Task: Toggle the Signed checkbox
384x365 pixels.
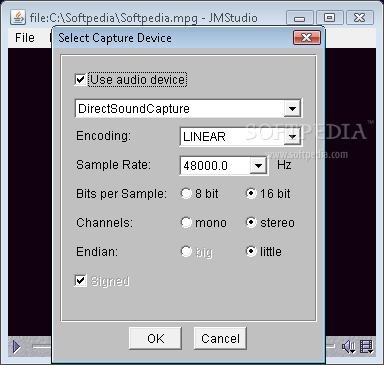Action: [80, 281]
